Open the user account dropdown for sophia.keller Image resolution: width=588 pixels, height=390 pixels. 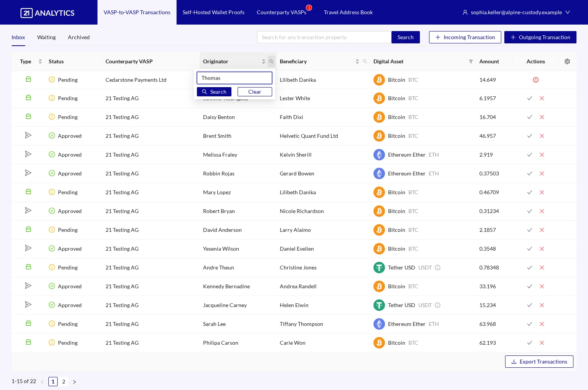point(516,12)
